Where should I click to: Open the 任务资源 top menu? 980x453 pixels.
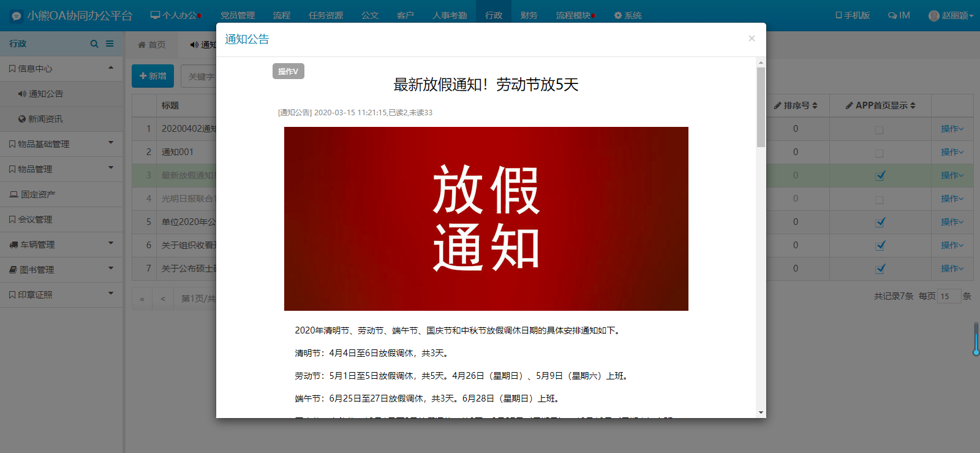coord(326,15)
